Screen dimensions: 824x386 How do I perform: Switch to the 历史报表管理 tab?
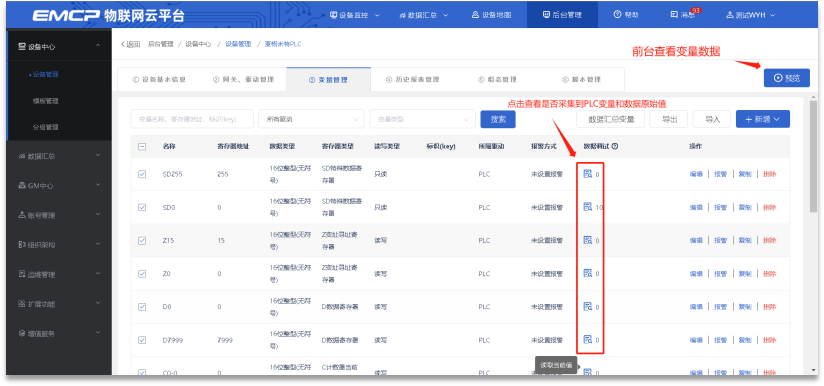[413, 80]
